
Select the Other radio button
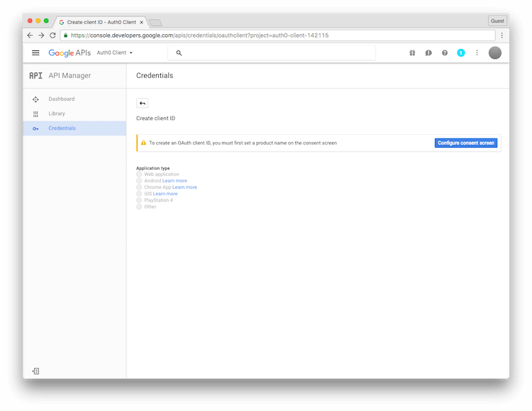139,207
